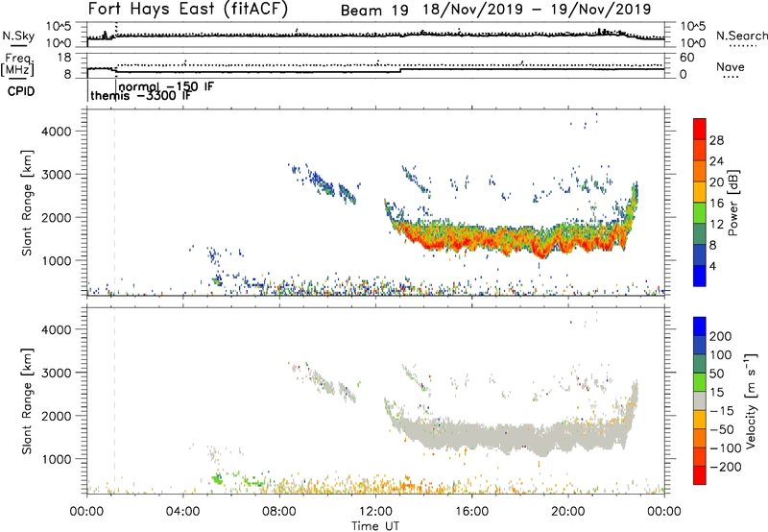Click the 'Fort Hays East (fitACF)' title

[x=188, y=9]
